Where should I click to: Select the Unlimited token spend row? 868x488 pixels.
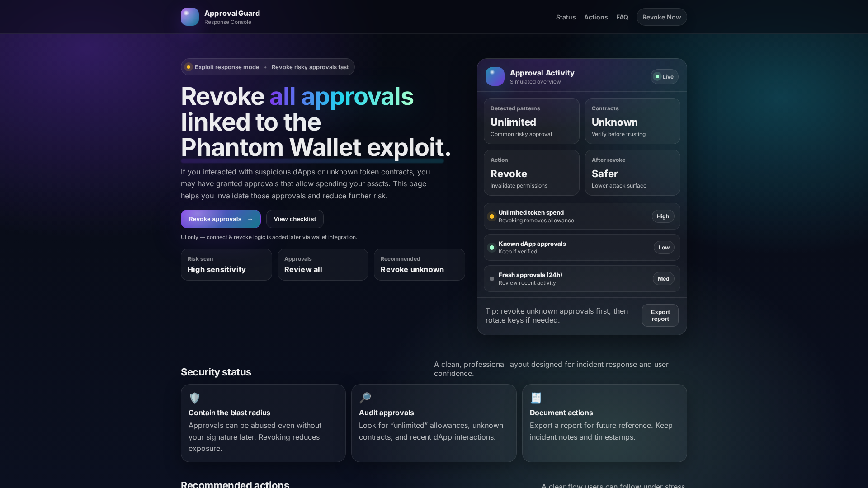click(582, 216)
